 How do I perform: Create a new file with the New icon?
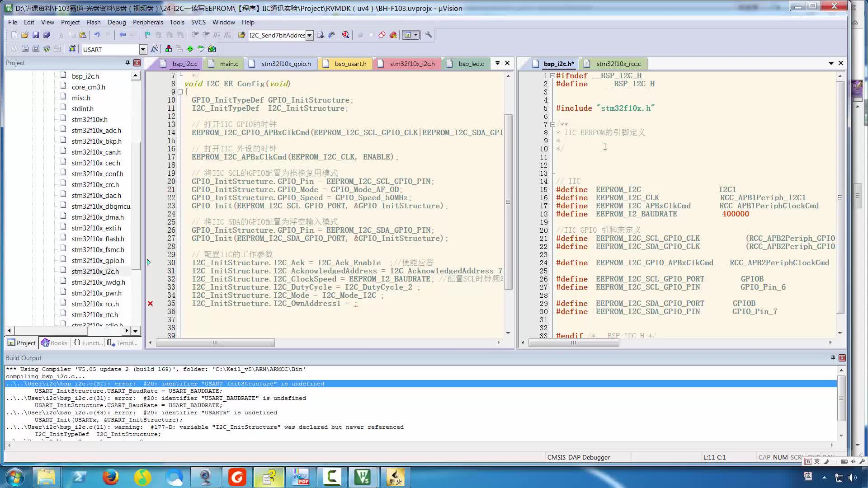pos(14,35)
